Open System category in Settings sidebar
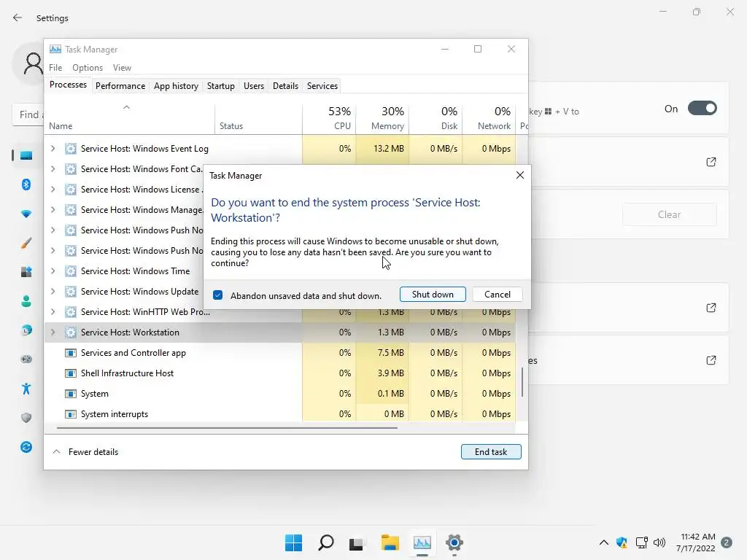This screenshot has width=747, height=560. 26,155
